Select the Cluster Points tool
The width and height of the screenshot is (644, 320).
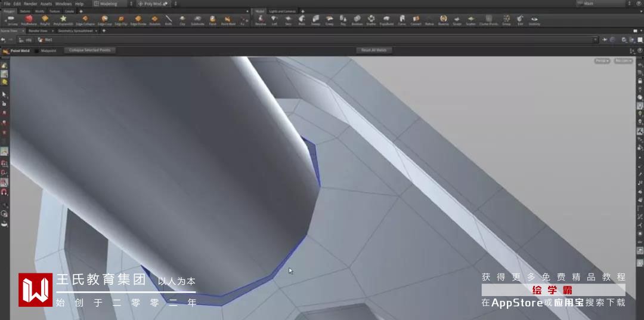pyautogui.click(x=488, y=20)
